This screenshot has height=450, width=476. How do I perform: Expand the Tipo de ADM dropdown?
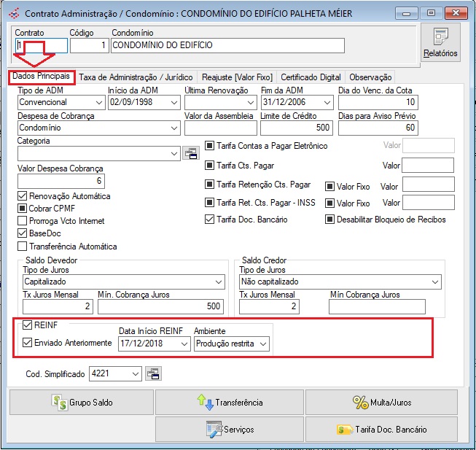[x=99, y=103]
